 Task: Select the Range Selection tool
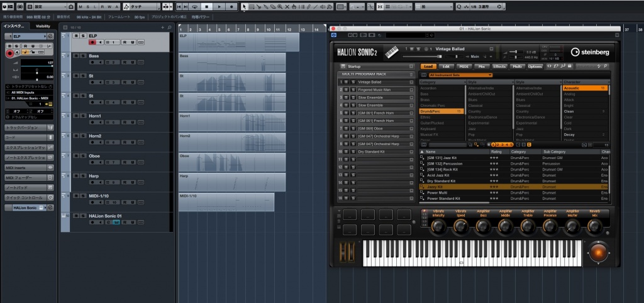tap(252, 6)
